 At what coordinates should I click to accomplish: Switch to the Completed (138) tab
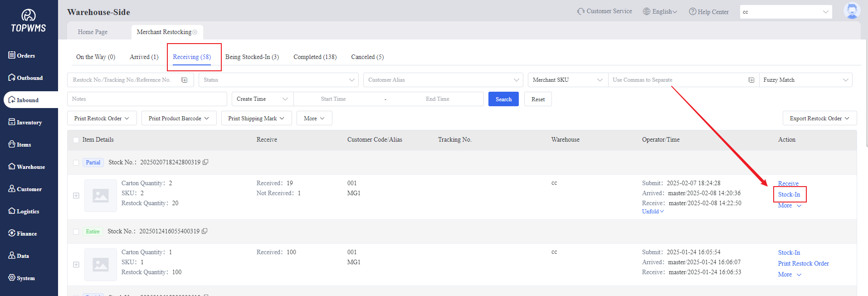(315, 57)
